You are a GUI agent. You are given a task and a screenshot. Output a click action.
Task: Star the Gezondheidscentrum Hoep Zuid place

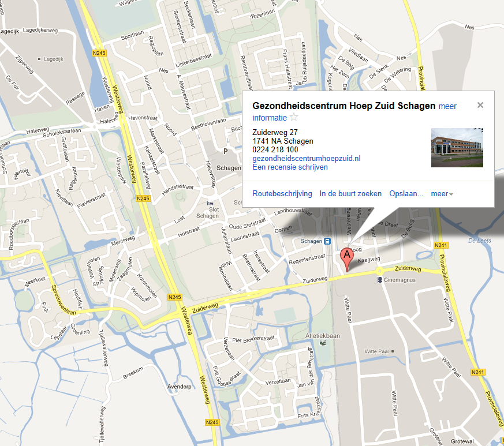point(294,117)
